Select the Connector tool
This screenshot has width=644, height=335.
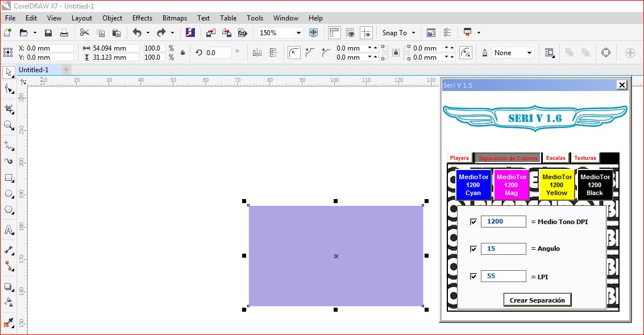pyautogui.click(x=9, y=266)
